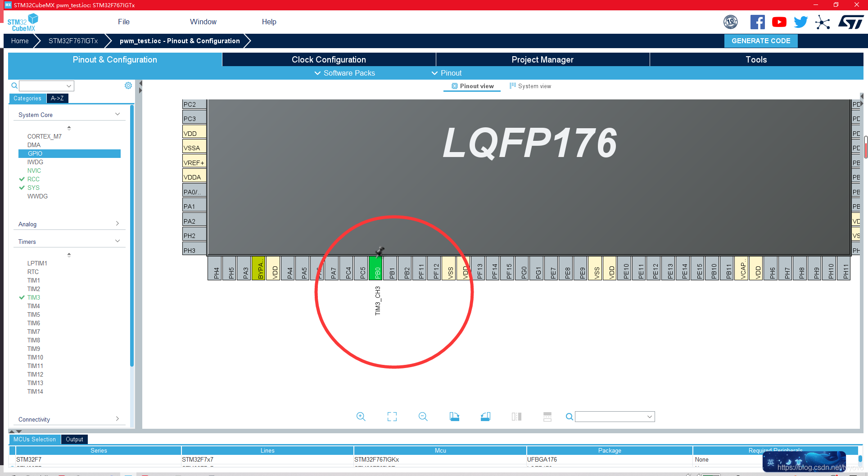868x476 pixels.
Task: Select the Pinout & Configuration tab
Action: [x=115, y=59]
